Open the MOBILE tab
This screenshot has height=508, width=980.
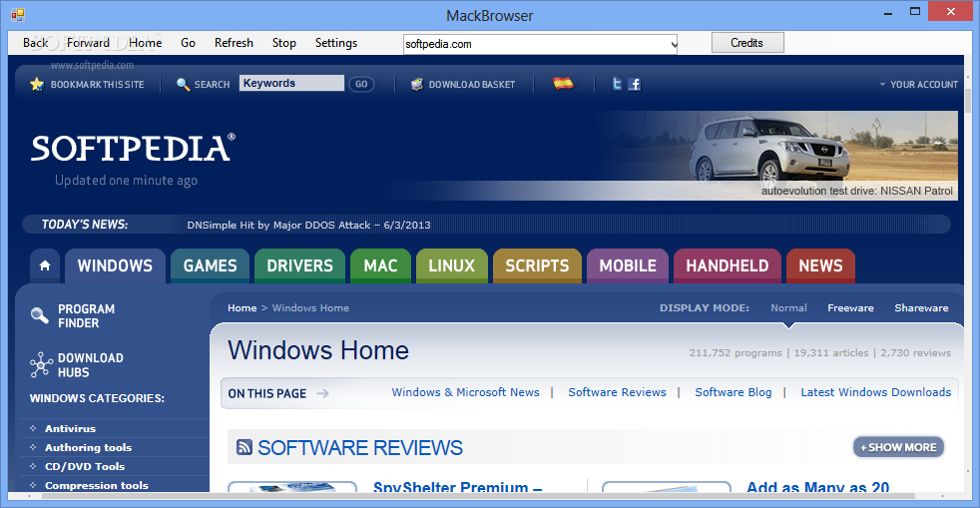pyautogui.click(x=628, y=265)
